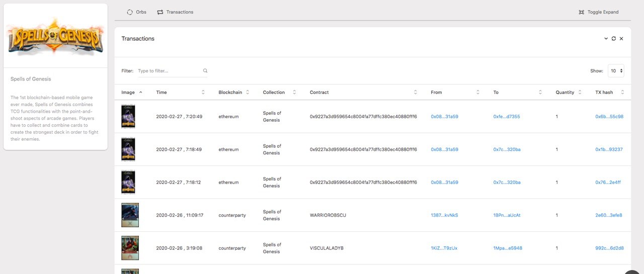The width and height of the screenshot is (644, 274).
Task: Open From address in 7:20:49 row
Action: click(444, 117)
